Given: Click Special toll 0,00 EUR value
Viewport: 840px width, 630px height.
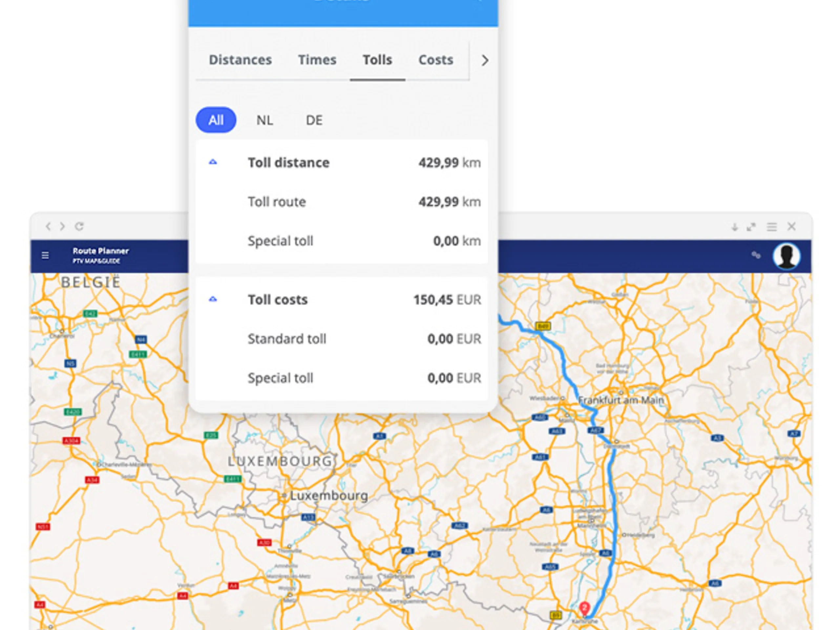Looking at the screenshot, I should [454, 378].
